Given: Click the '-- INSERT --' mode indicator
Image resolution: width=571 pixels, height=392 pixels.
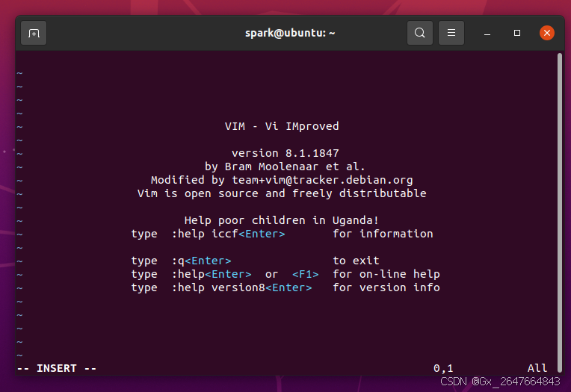Looking at the screenshot, I should point(57,368).
